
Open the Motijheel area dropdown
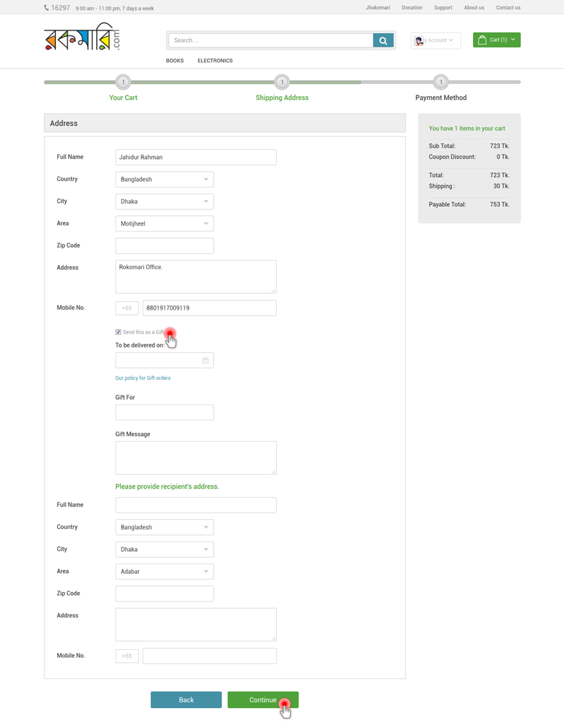tap(165, 224)
